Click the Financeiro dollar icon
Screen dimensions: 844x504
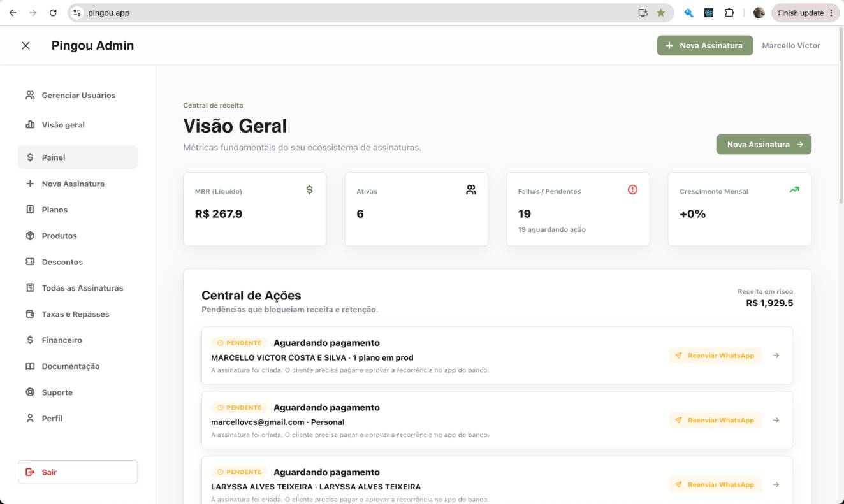(x=30, y=340)
